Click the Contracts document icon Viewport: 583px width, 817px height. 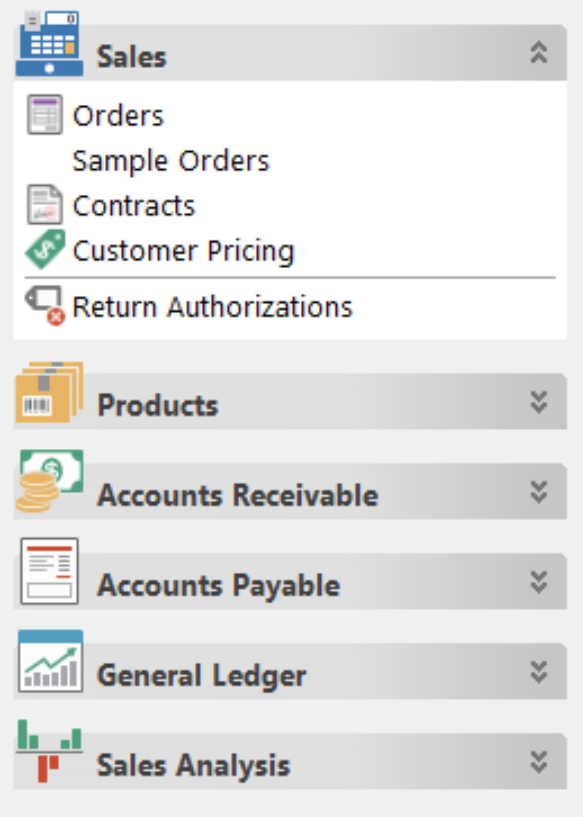(45, 205)
